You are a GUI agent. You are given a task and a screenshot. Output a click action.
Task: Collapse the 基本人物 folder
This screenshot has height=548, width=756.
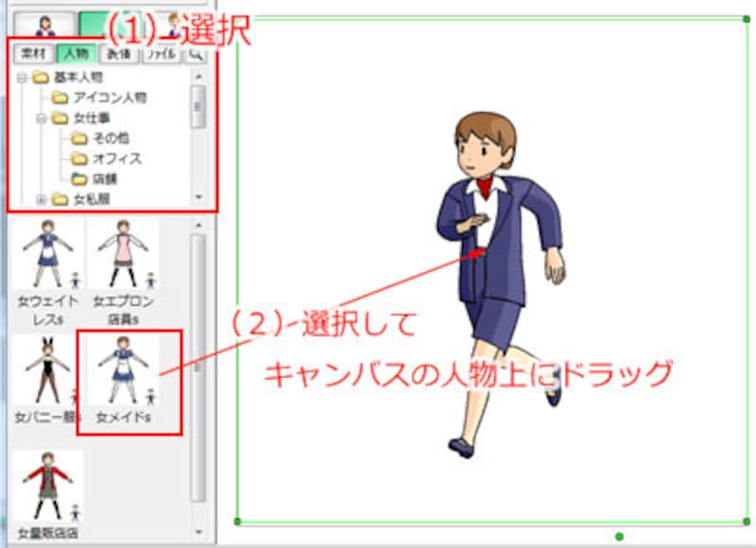[21, 77]
